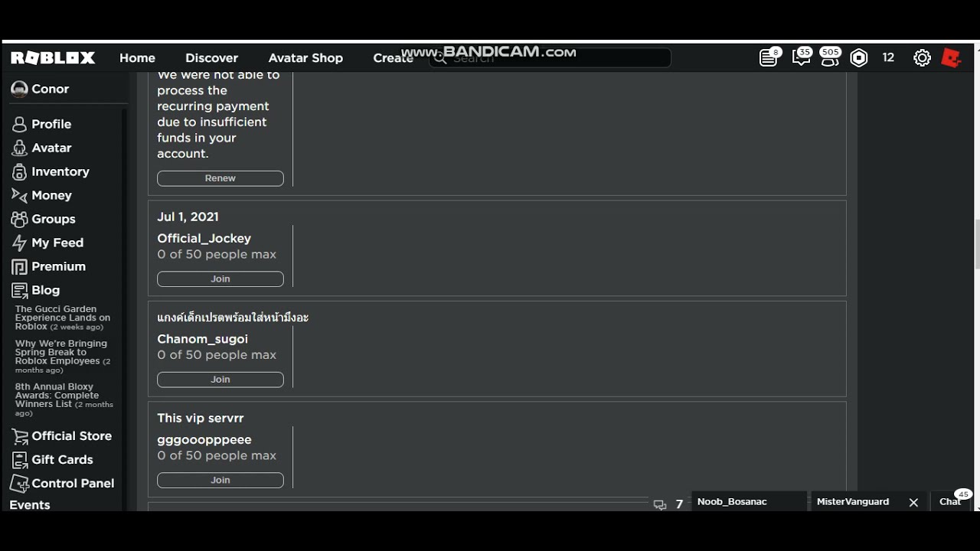
Task: Open My Feed link text
Action: tap(57, 243)
